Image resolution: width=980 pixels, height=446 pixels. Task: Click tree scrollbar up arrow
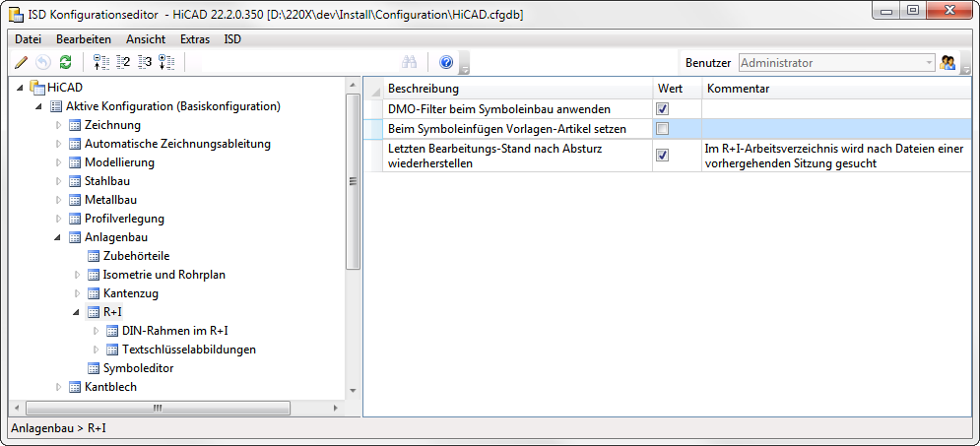point(353,84)
